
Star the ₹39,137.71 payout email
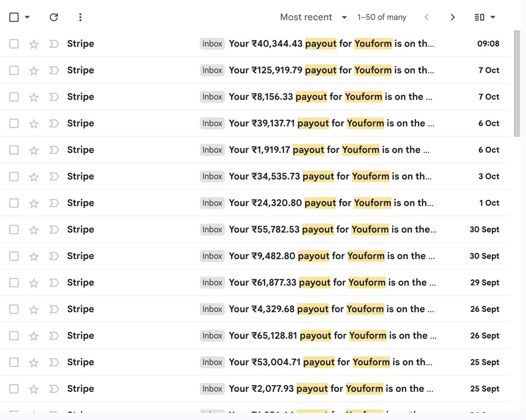pyautogui.click(x=34, y=124)
